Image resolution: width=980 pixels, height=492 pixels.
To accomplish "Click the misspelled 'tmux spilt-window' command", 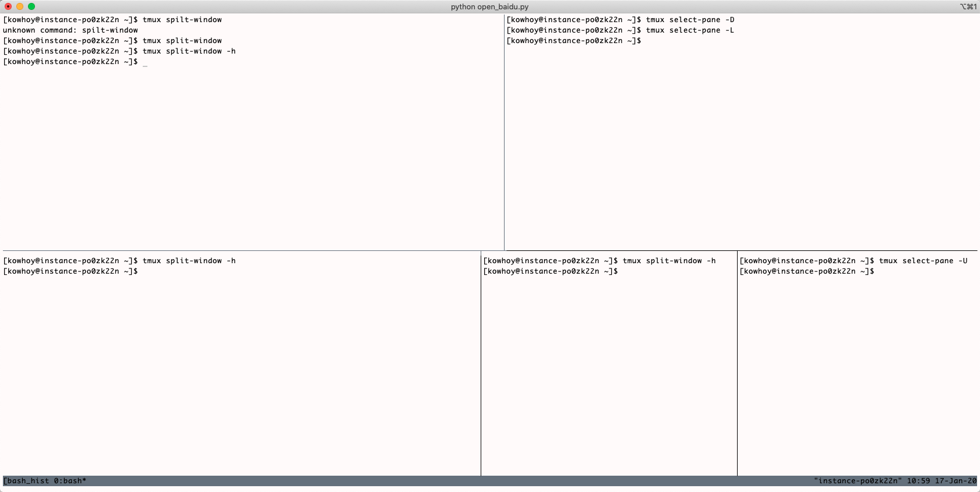I will coord(182,20).
